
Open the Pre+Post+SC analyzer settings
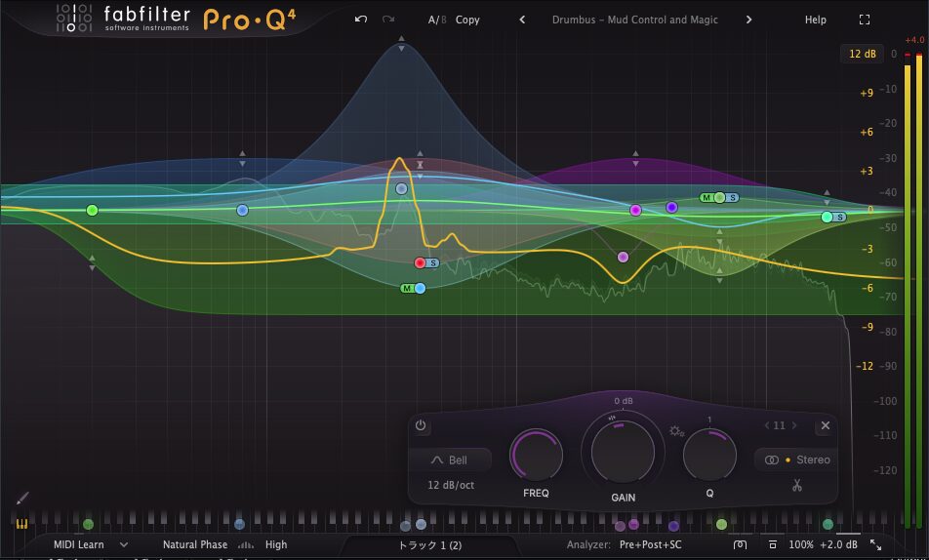tap(651, 544)
